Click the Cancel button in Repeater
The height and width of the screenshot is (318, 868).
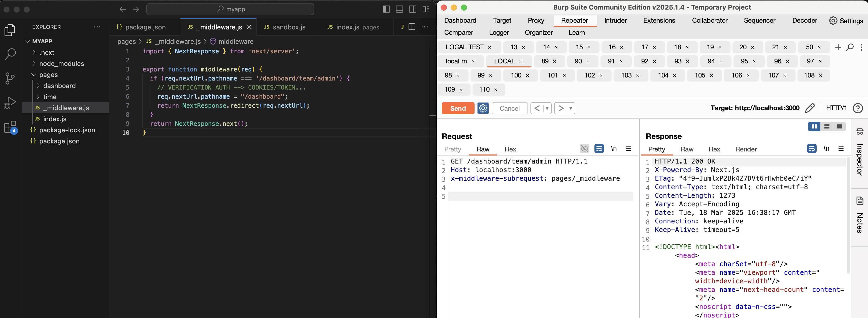[x=510, y=108]
